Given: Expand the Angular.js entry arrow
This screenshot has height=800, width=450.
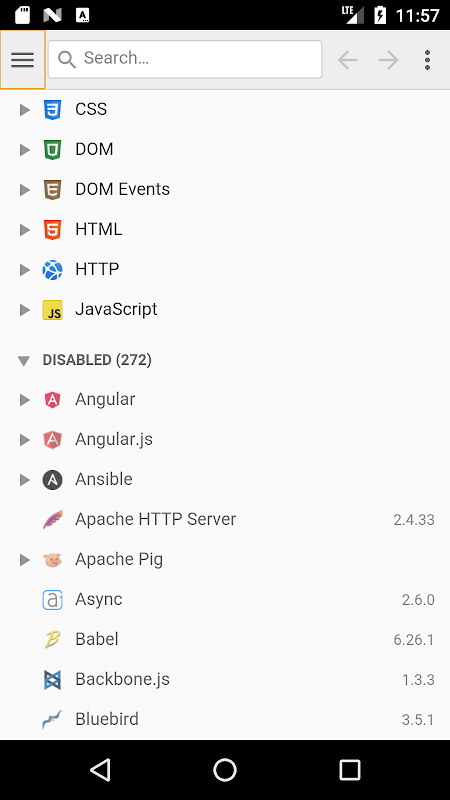Looking at the screenshot, I should (x=24, y=439).
